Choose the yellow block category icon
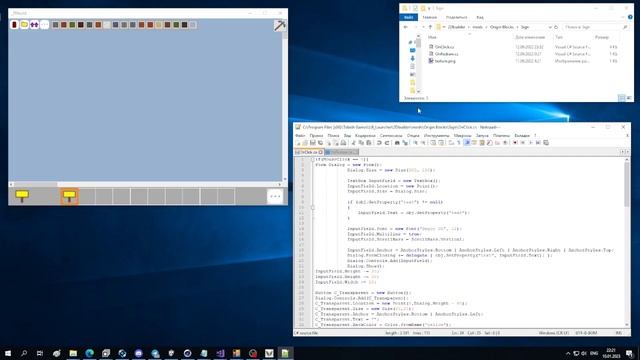This screenshot has width=640, height=360. click(x=24, y=25)
